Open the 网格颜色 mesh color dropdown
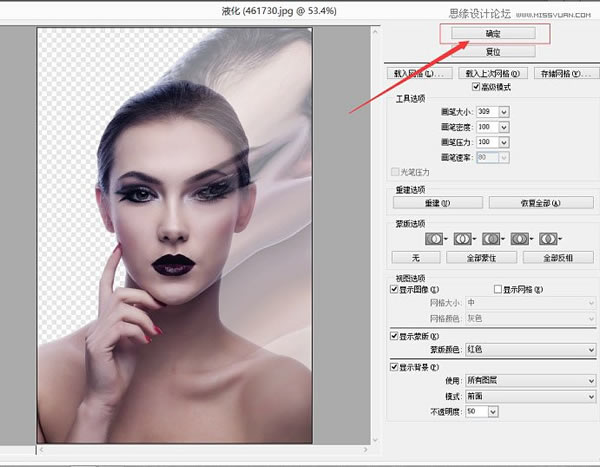The image size is (600, 467). (530, 318)
